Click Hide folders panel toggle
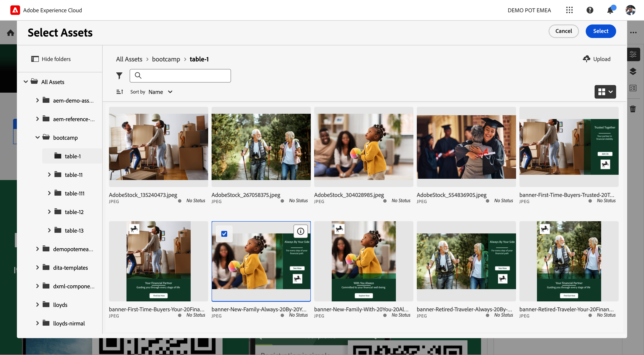Screen dimensions: 644x355 point(51,59)
